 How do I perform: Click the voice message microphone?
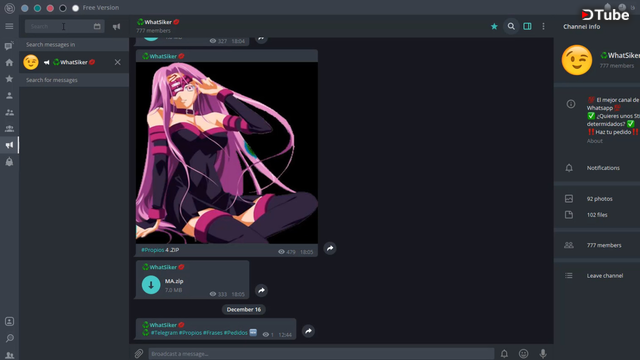point(543,353)
